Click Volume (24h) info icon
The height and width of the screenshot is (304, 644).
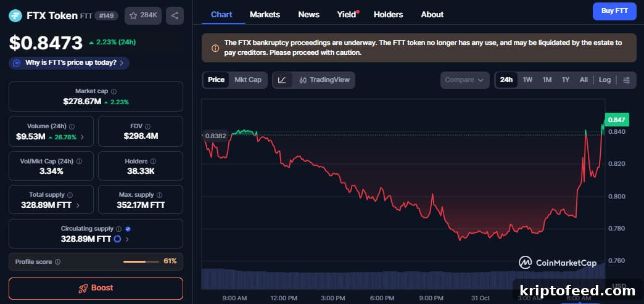click(72, 126)
